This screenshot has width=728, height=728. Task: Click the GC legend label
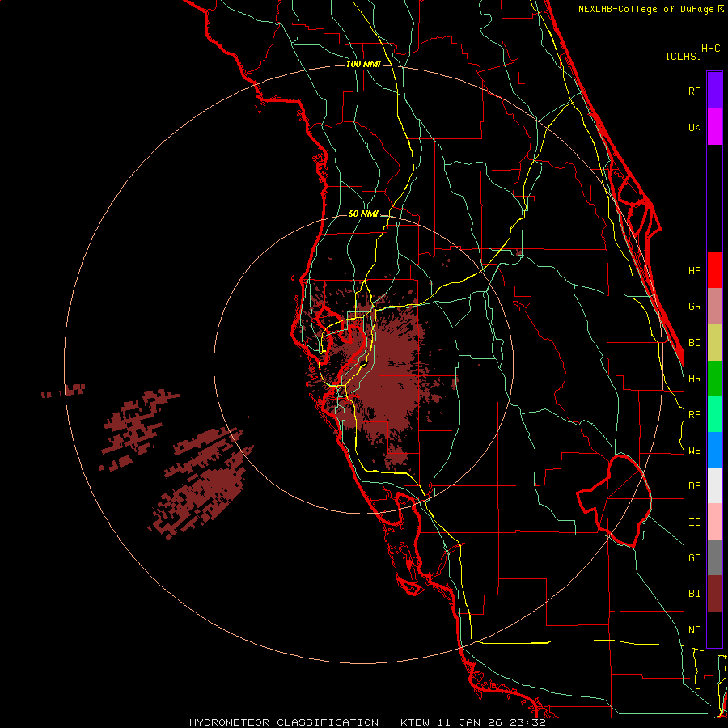click(694, 558)
